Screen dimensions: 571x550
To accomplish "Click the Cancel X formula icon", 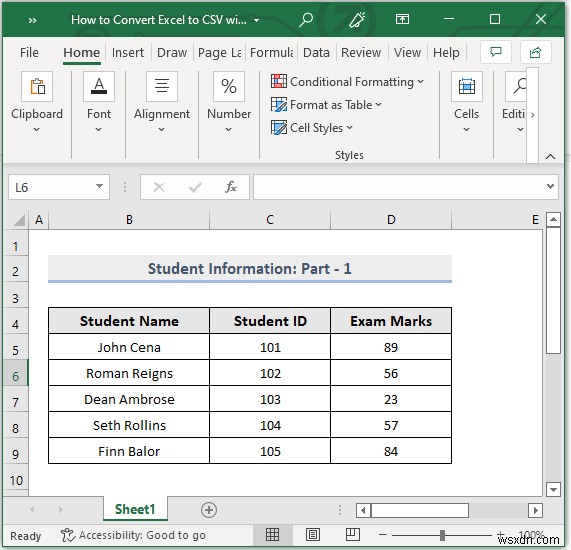I will tap(159, 187).
